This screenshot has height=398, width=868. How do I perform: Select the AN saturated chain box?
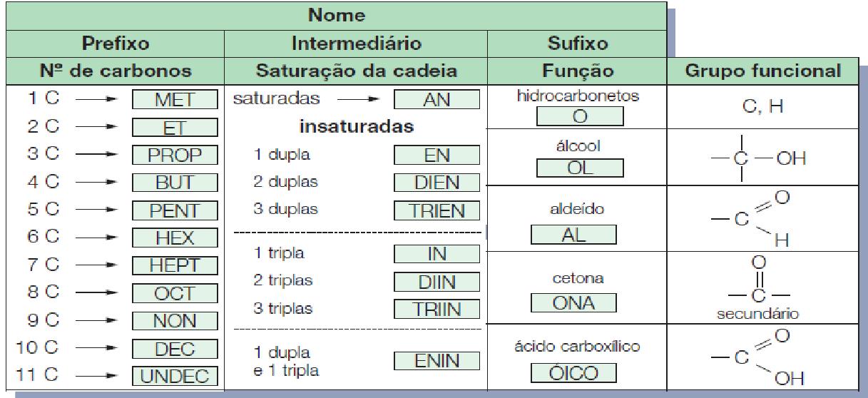pyautogui.click(x=436, y=100)
